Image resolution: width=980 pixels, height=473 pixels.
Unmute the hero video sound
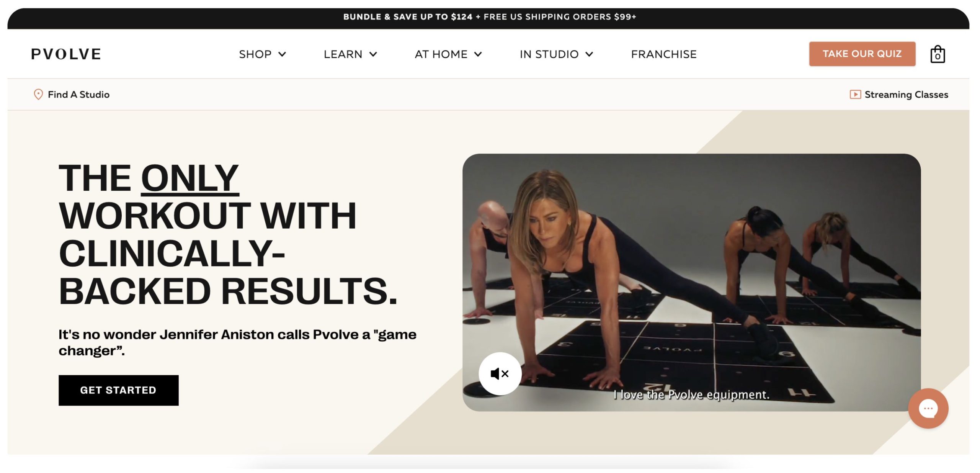coord(500,373)
